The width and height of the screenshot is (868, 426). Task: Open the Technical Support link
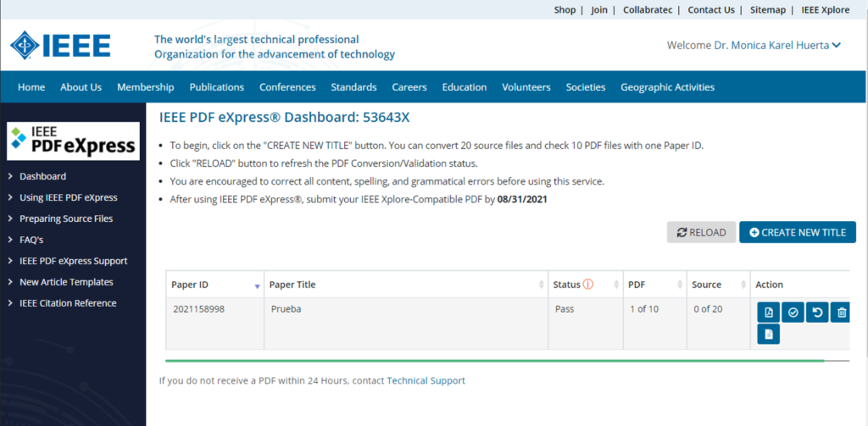coord(426,380)
